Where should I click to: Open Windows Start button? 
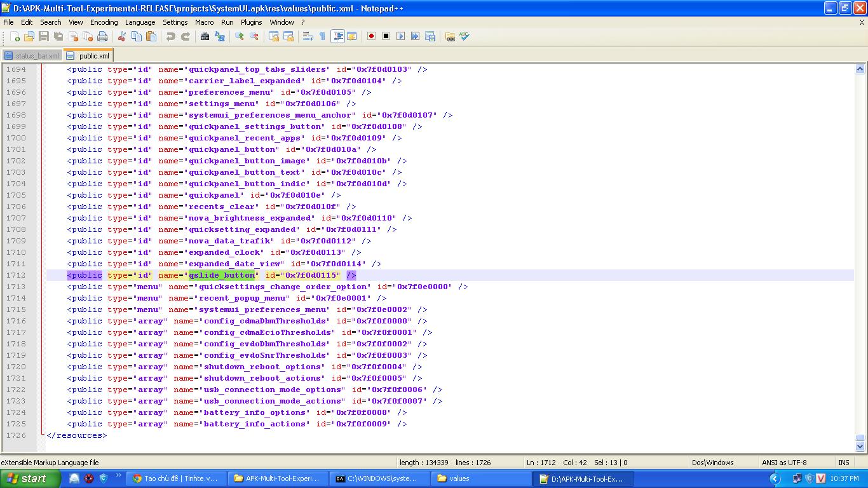point(30,478)
